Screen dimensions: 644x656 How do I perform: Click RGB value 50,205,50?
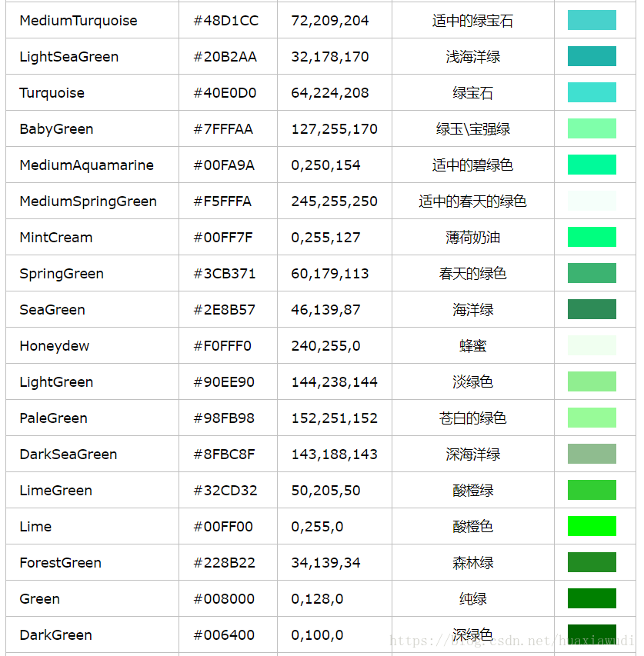pyautogui.click(x=325, y=491)
